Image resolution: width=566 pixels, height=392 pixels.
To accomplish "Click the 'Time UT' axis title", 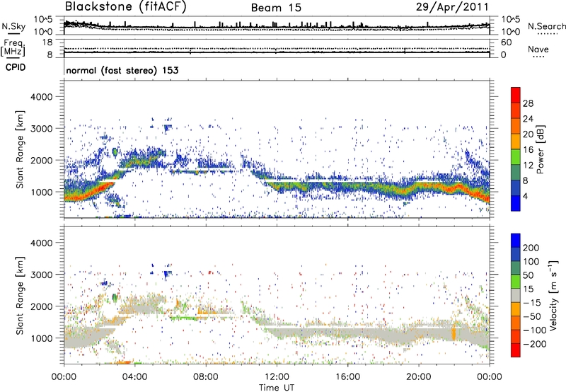I will [x=277, y=387].
